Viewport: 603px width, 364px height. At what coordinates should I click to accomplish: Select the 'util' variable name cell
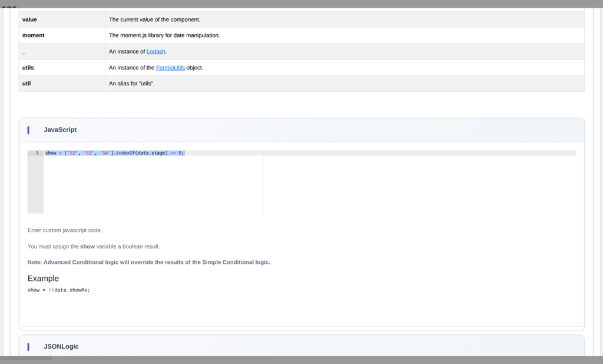click(x=62, y=84)
